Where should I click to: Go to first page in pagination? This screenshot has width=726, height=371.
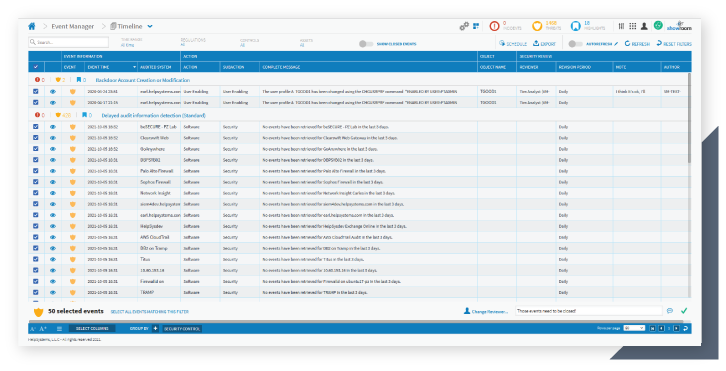pyautogui.click(x=652, y=328)
